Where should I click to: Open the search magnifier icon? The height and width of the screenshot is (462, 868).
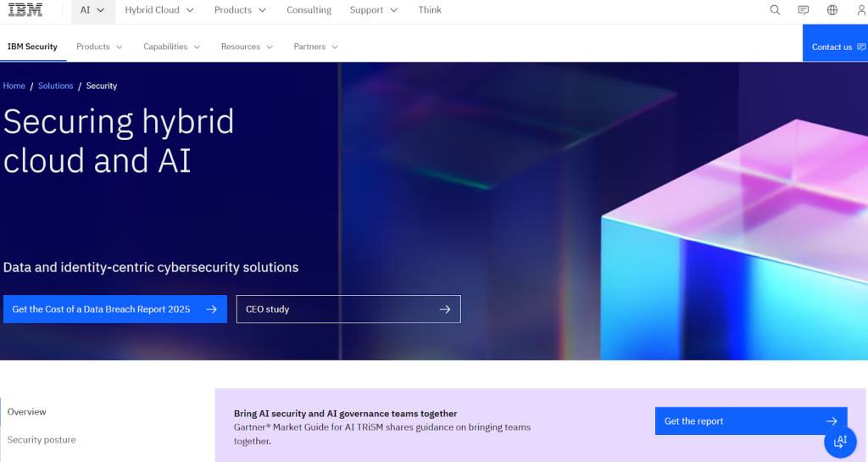775,10
